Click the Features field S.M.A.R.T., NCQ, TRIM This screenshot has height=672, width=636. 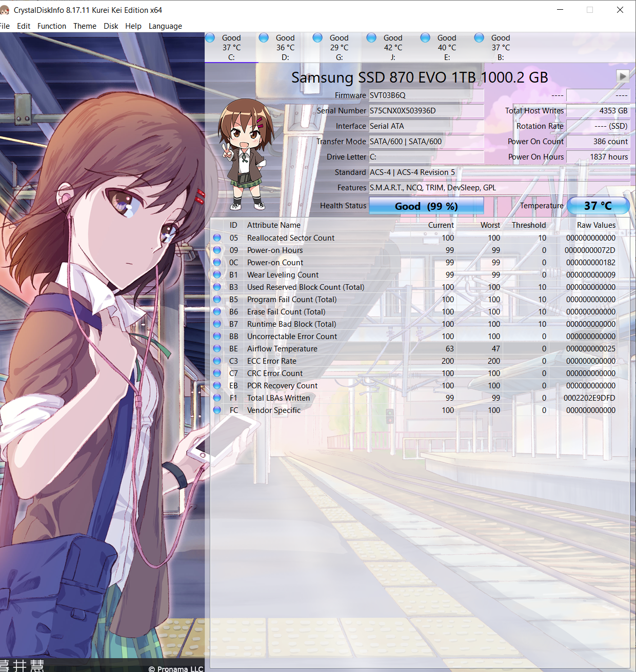pyautogui.click(x=500, y=188)
